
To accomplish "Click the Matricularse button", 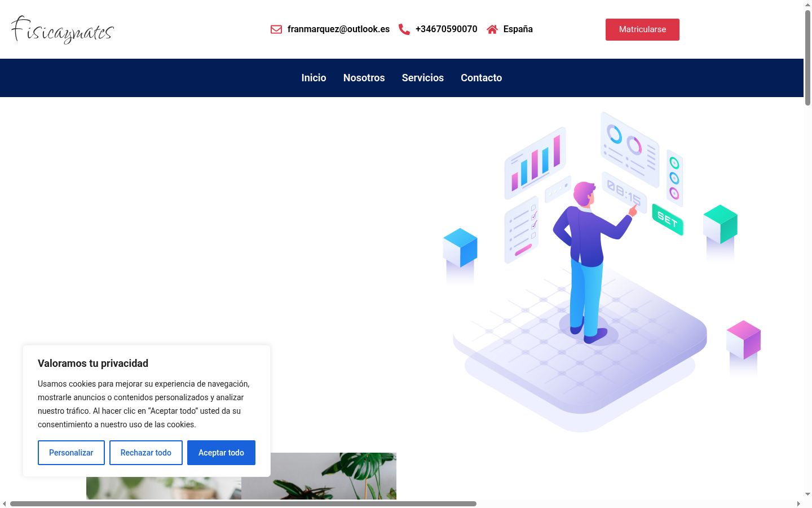I will 642,29.
